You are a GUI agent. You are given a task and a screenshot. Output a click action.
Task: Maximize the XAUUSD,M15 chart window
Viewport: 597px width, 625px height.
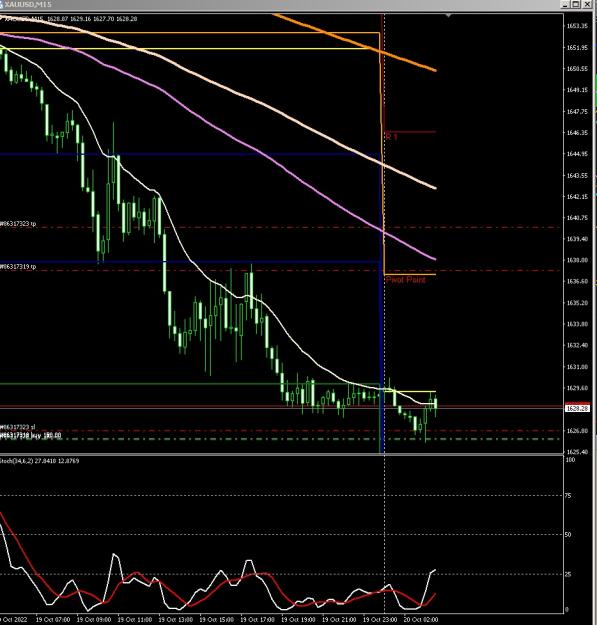[576, 4]
